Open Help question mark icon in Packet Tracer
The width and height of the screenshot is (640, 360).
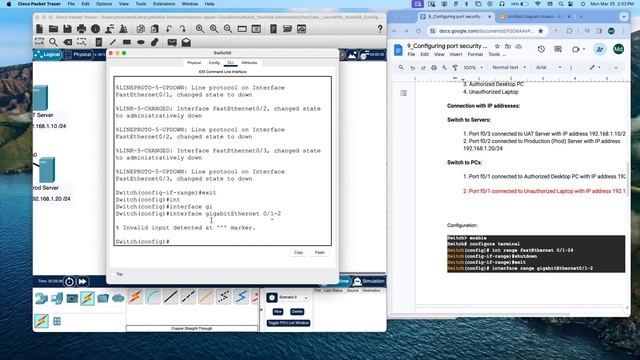[x=380, y=29]
